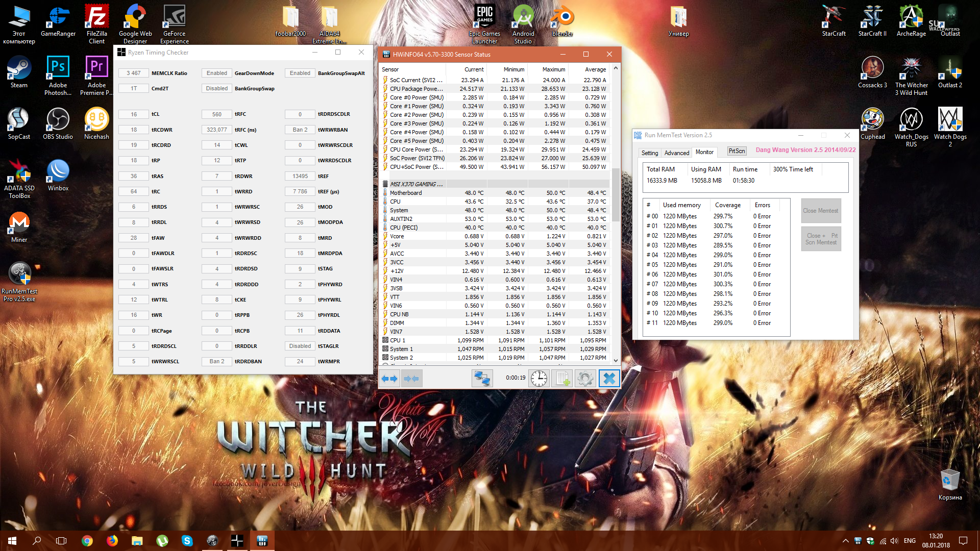Click HWiNFO logging start sheet icon

[x=562, y=379]
